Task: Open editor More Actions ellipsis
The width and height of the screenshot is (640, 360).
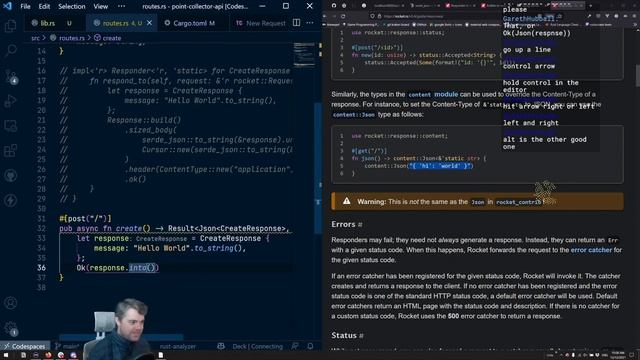Action: click(x=310, y=23)
